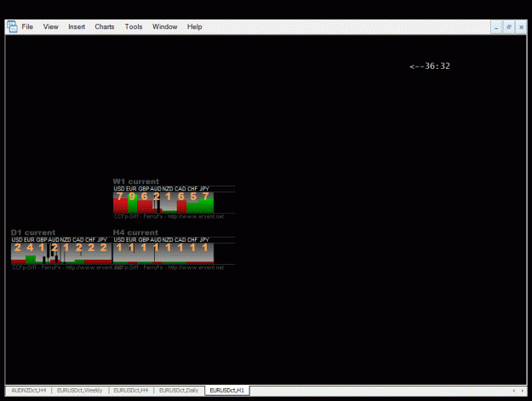Minimize the chart window
The image size is (532, 401).
pos(496,27)
